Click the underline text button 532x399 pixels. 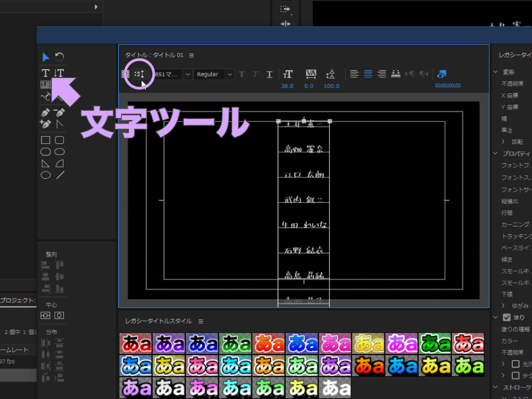tap(269, 74)
